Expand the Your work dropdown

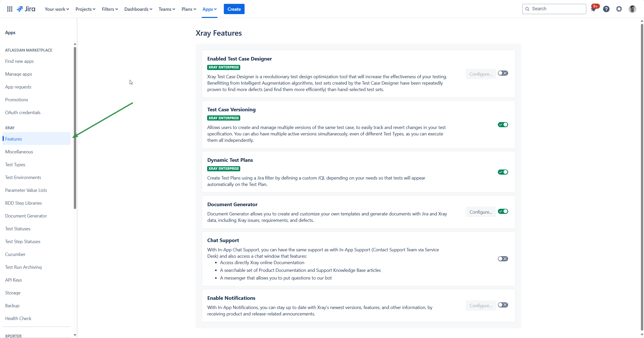click(x=57, y=9)
